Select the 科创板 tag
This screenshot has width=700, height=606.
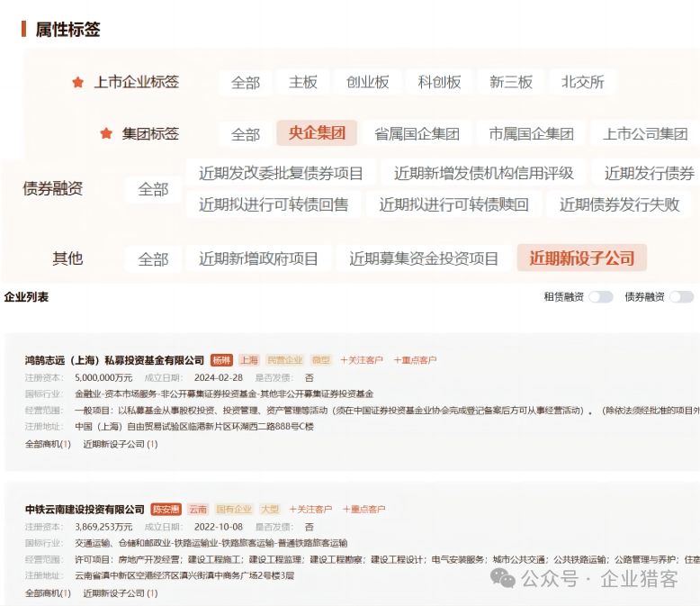tap(439, 82)
